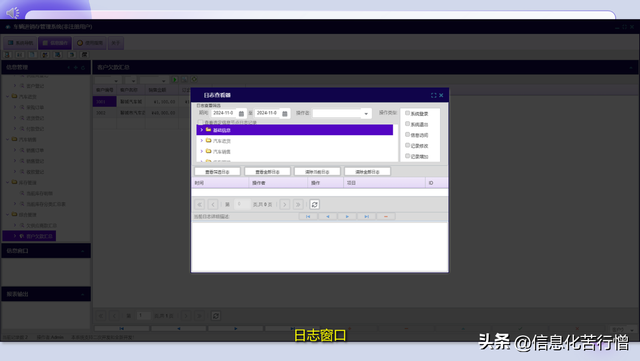This screenshot has width=640, height=361.
Task: Jump to last log record
Action: [x=367, y=216]
